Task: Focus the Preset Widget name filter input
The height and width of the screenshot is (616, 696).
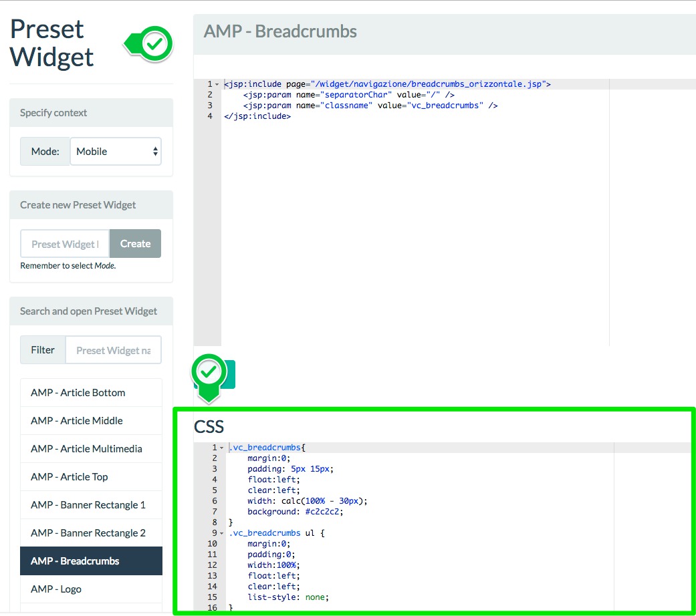Action: (x=113, y=350)
